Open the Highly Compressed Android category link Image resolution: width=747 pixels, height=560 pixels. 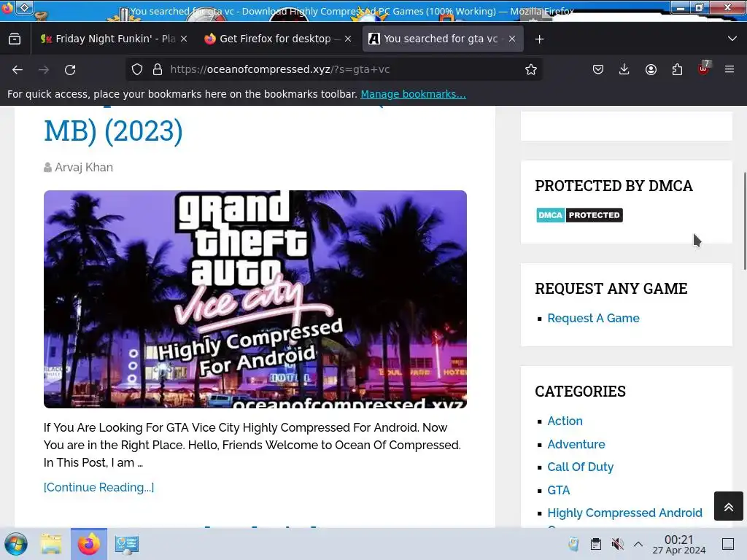pos(624,513)
